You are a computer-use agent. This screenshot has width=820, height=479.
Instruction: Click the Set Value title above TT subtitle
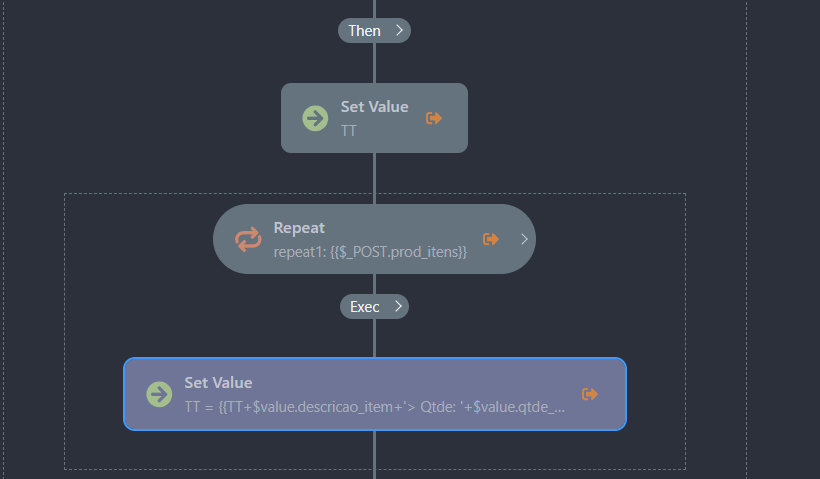[374, 107]
